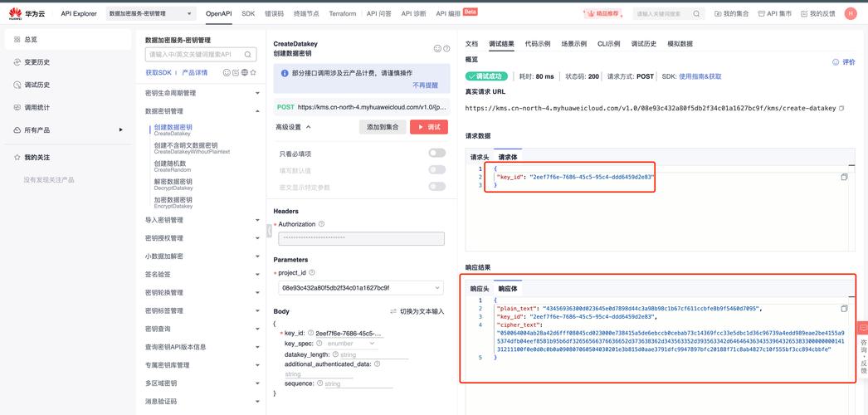Screen dimensions: 868x415
Task: Expand the 导入密钥管理 group
Action: click(257, 220)
